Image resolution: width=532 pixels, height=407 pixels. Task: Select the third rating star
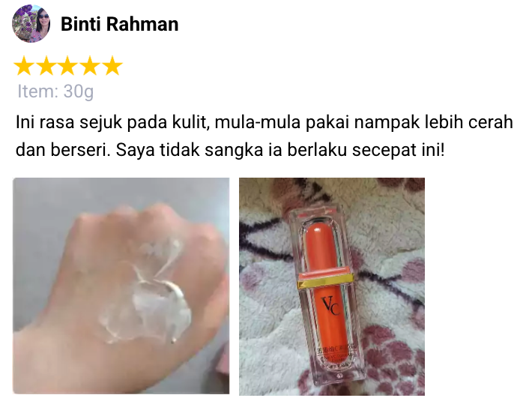(68, 65)
